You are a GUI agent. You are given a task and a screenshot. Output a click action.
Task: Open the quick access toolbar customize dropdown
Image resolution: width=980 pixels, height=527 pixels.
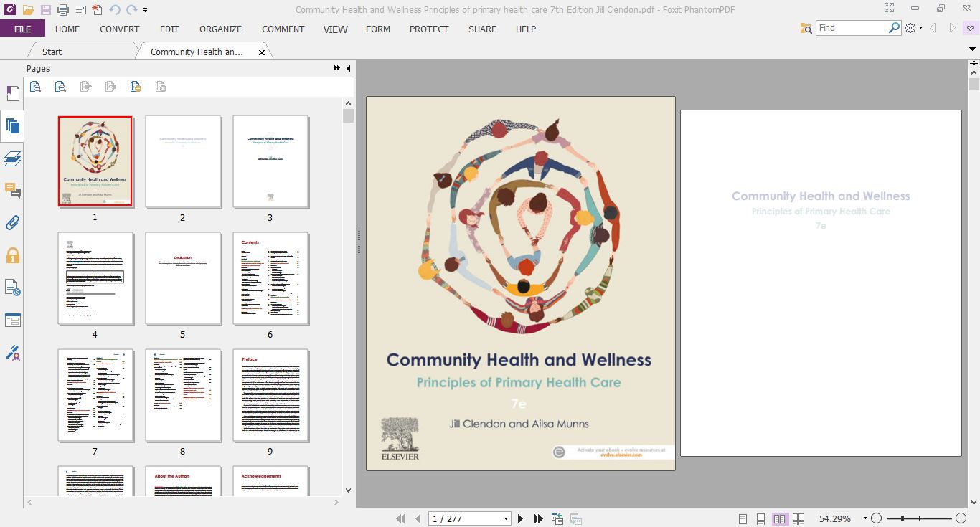click(x=145, y=10)
